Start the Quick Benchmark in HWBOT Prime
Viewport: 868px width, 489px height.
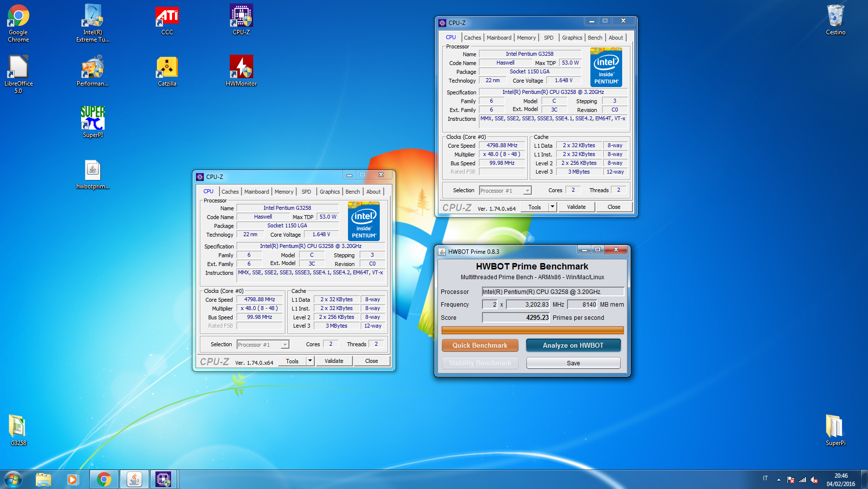click(x=480, y=345)
